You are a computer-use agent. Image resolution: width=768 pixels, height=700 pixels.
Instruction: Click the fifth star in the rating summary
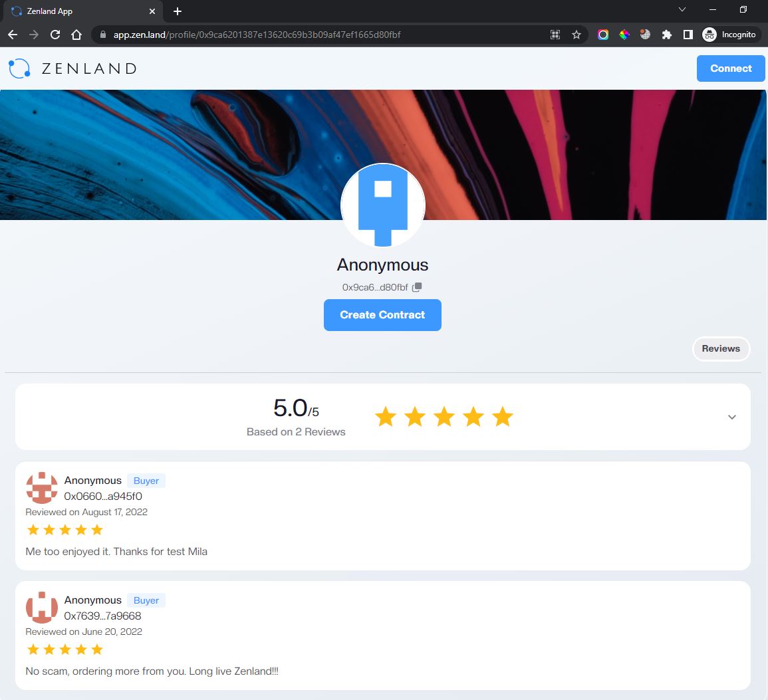pos(503,417)
